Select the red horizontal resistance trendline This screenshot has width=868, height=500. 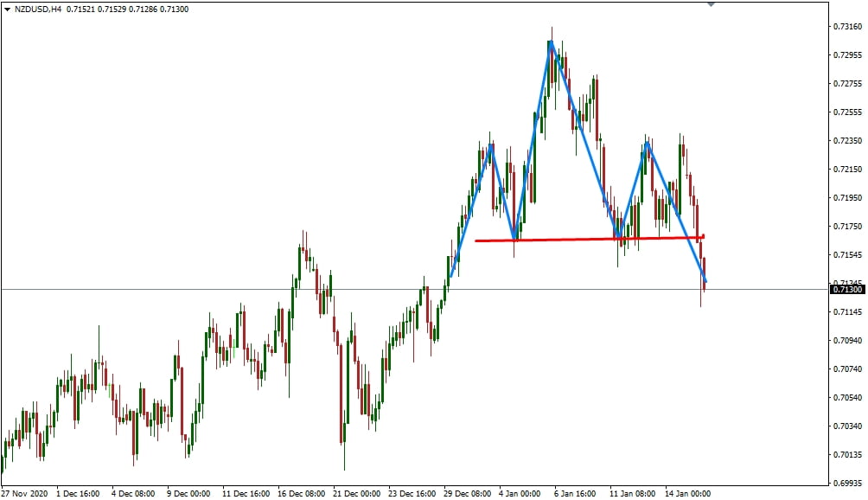click(x=588, y=239)
